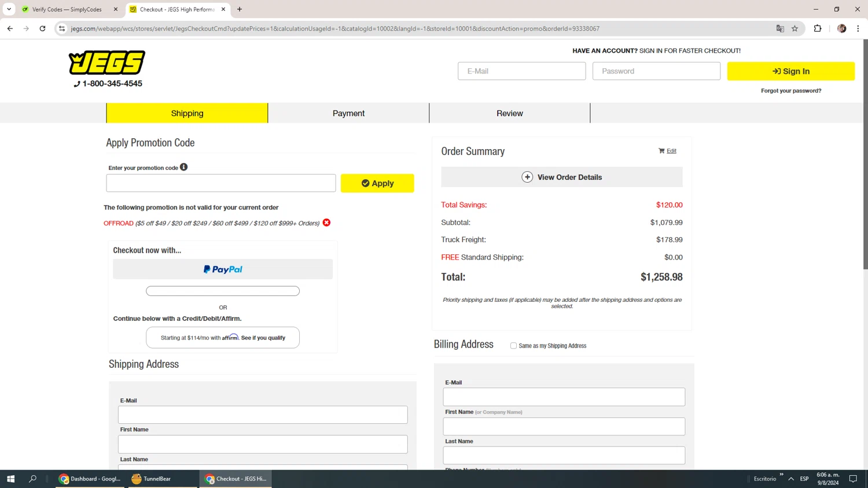Open Windows notification center

coord(853,479)
